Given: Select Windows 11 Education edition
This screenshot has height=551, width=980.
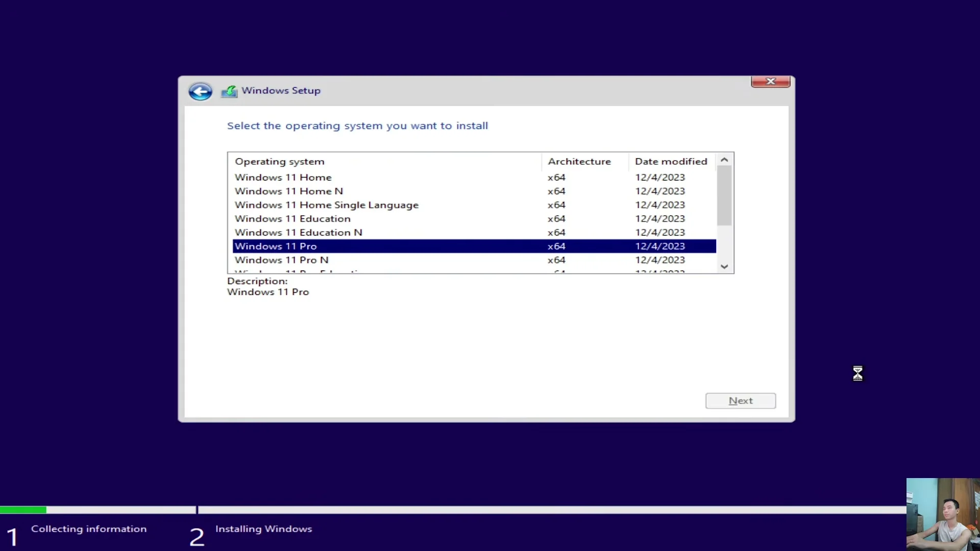Looking at the screenshot, I should tap(474, 218).
